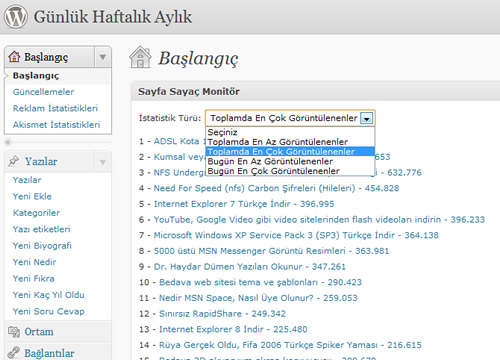
Task: Click the Bağlantılar chain icon
Action: [14, 353]
